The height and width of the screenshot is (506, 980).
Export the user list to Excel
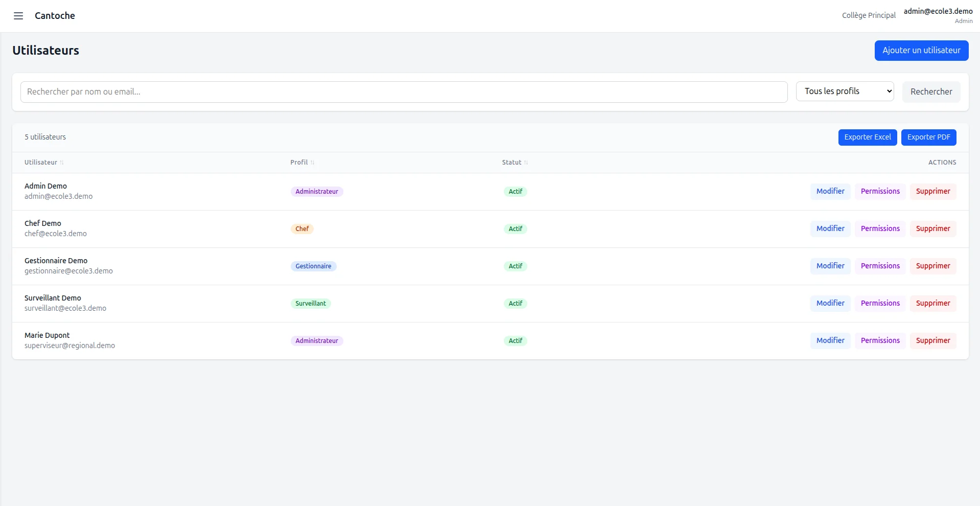pyautogui.click(x=867, y=137)
